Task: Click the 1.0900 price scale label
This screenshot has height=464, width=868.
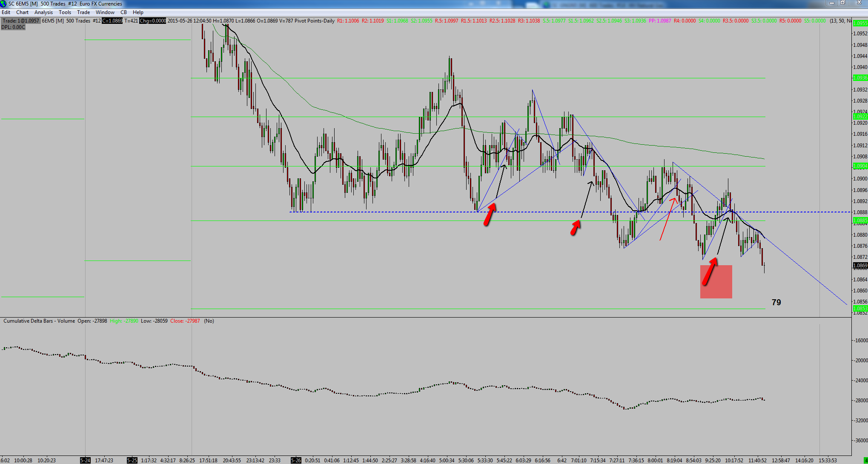Action: click(860, 179)
